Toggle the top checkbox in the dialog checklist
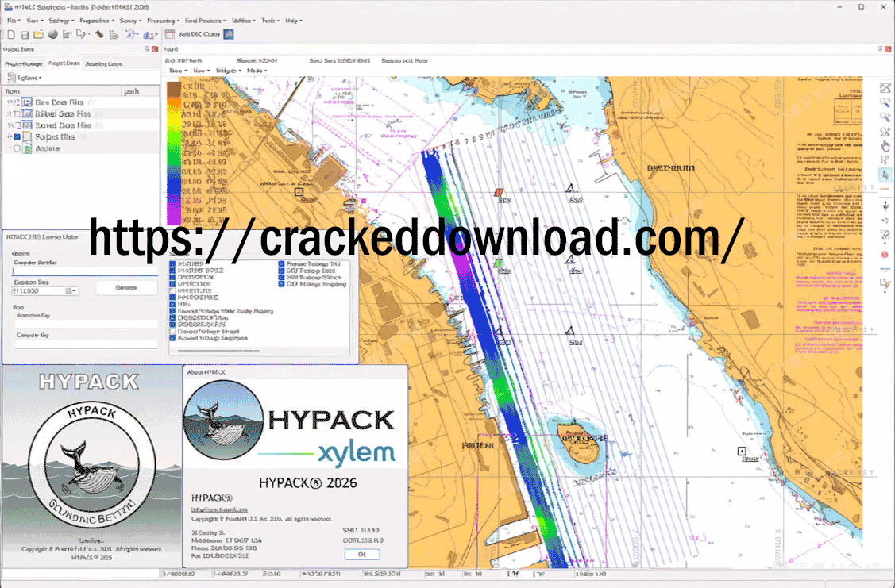This screenshot has height=588, width=895. 172,263
